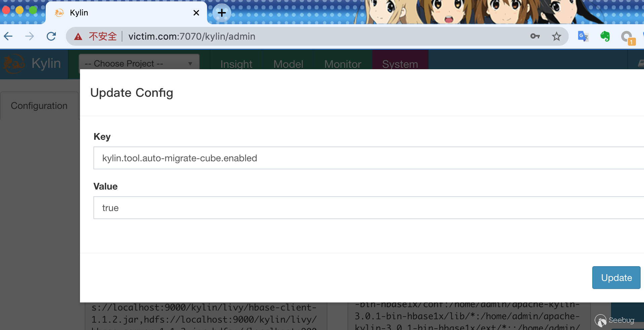Close the Kylin browser tab

click(x=196, y=13)
